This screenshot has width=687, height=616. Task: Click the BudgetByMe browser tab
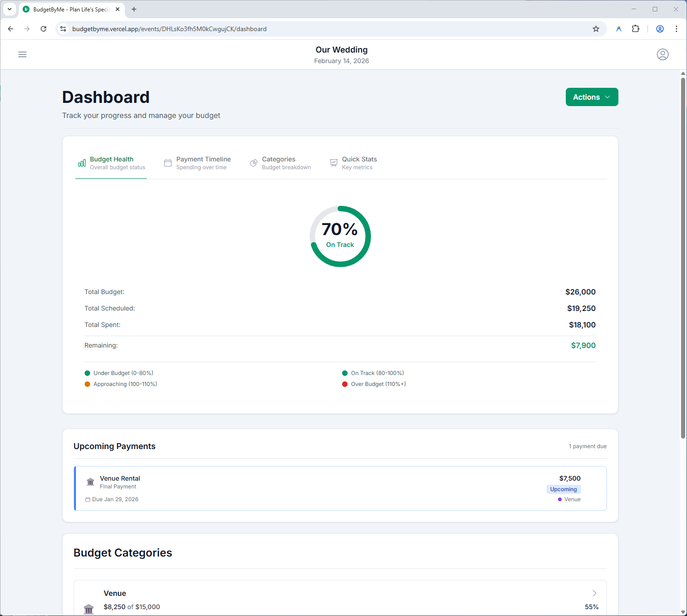[x=69, y=9]
